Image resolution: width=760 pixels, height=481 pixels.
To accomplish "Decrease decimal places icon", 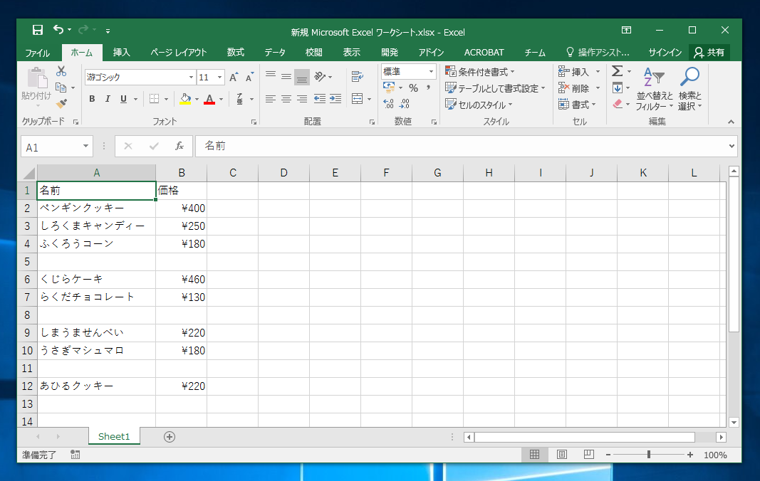I will click(x=404, y=103).
